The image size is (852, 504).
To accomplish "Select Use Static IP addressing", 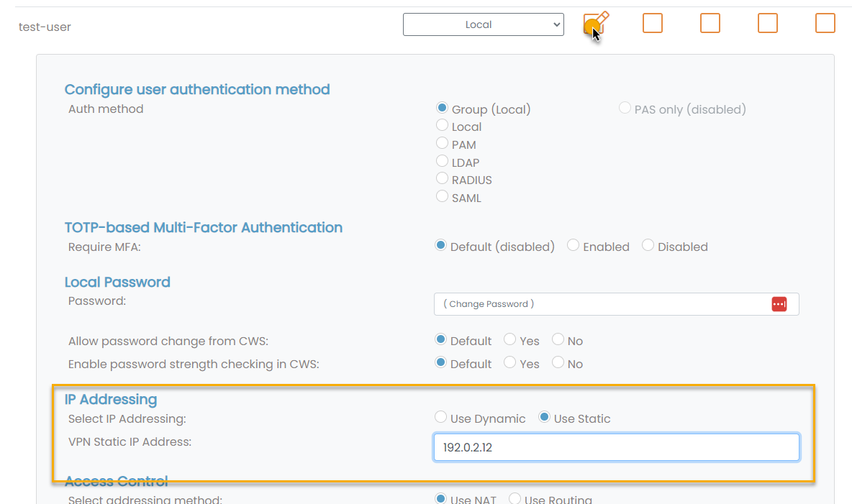I will (x=545, y=418).
